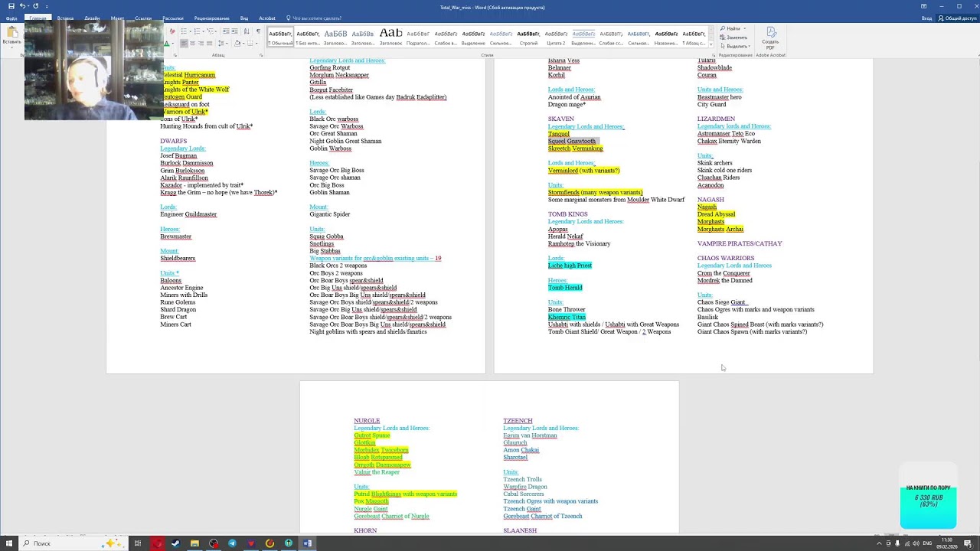The width and height of the screenshot is (980, 551).
Task: Sort the selected text
Action: pyautogui.click(x=247, y=31)
